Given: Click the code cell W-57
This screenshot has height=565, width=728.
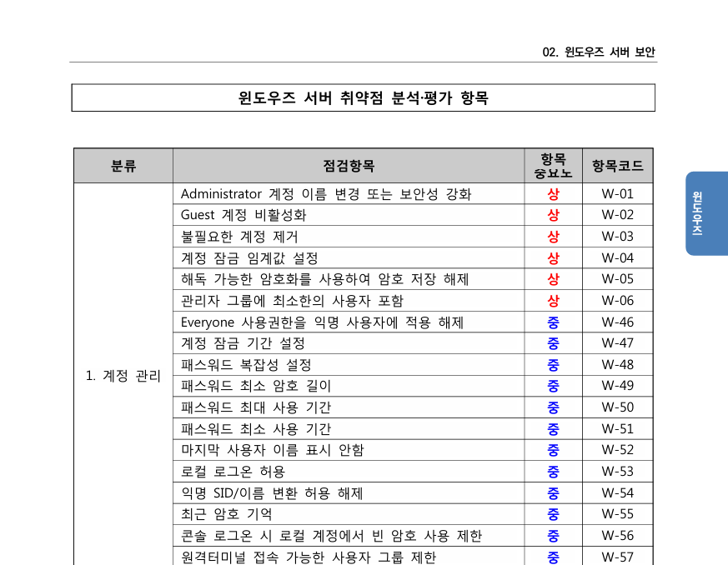Looking at the screenshot, I should coord(617,557).
